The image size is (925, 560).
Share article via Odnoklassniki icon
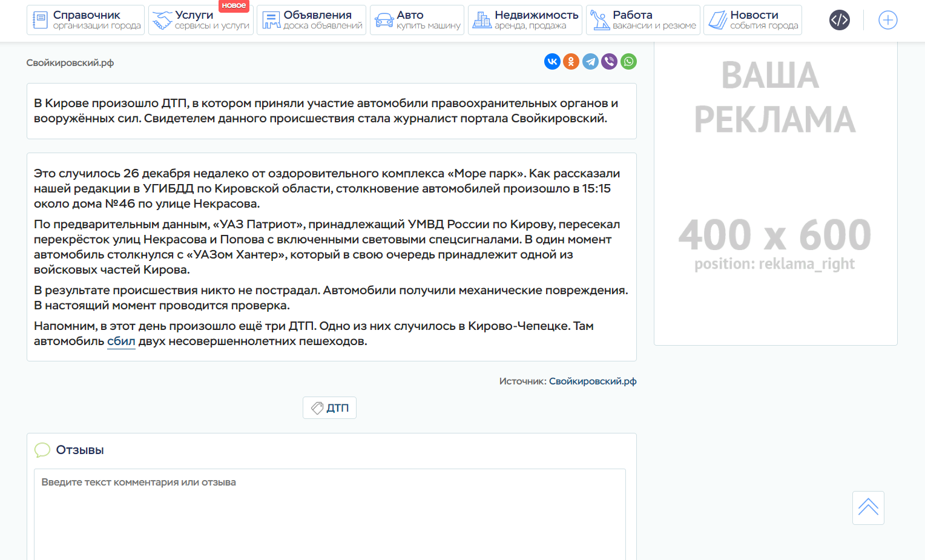point(571,62)
